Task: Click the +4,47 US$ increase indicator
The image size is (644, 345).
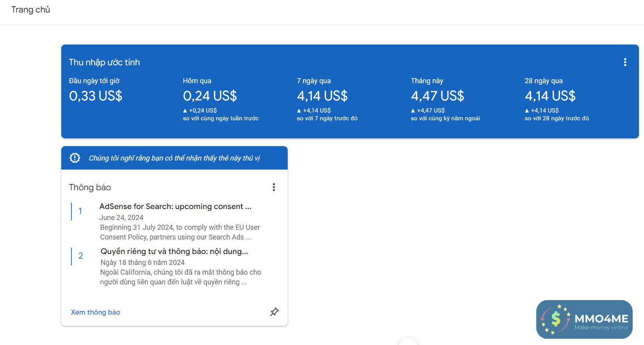Action: coord(428,111)
